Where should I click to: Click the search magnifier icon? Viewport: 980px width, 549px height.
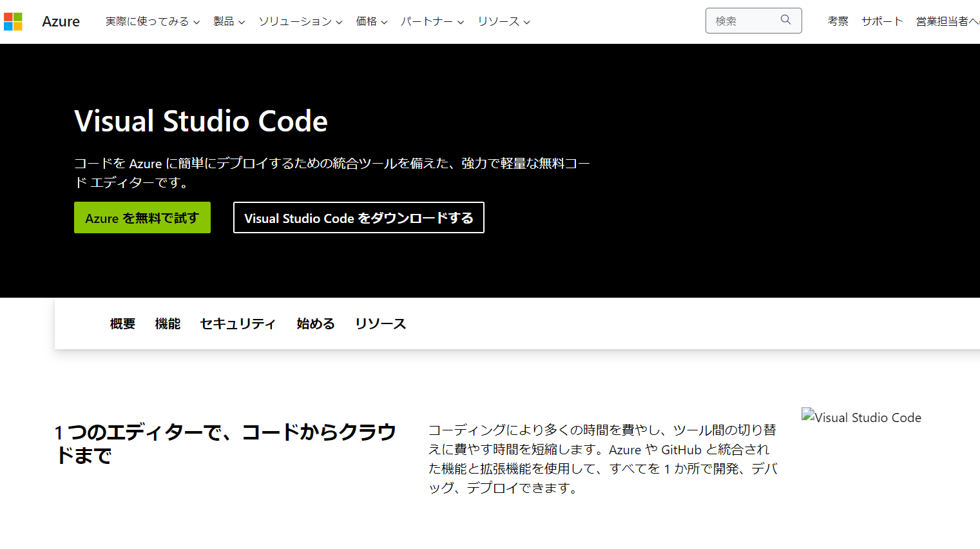(x=785, y=20)
